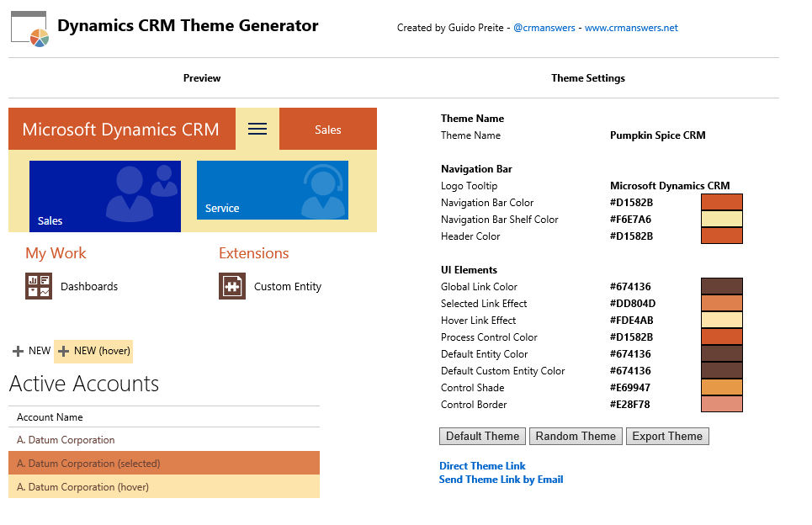Select the Service tile
Viewport: 812px width, 525px height.
(x=272, y=190)
